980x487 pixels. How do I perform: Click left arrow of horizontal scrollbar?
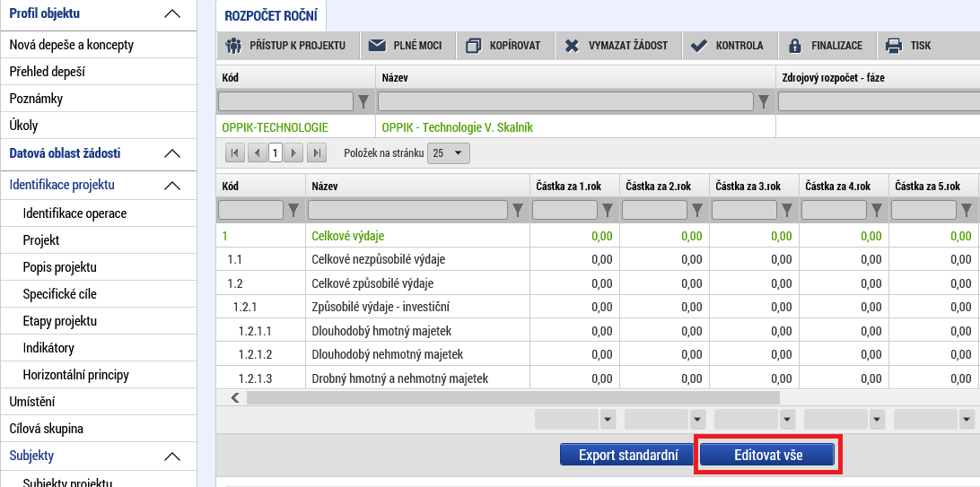[x=235, y=397]
